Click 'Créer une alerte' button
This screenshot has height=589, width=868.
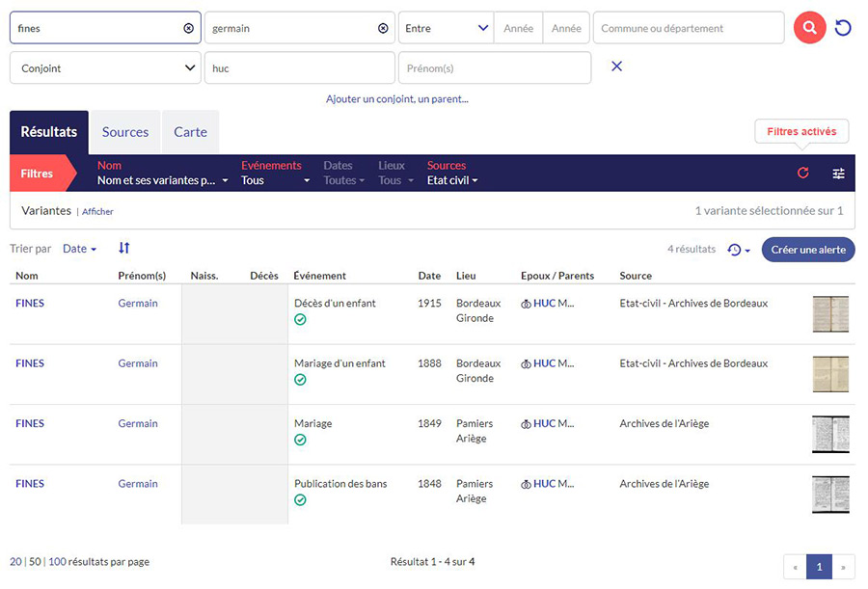807,250
